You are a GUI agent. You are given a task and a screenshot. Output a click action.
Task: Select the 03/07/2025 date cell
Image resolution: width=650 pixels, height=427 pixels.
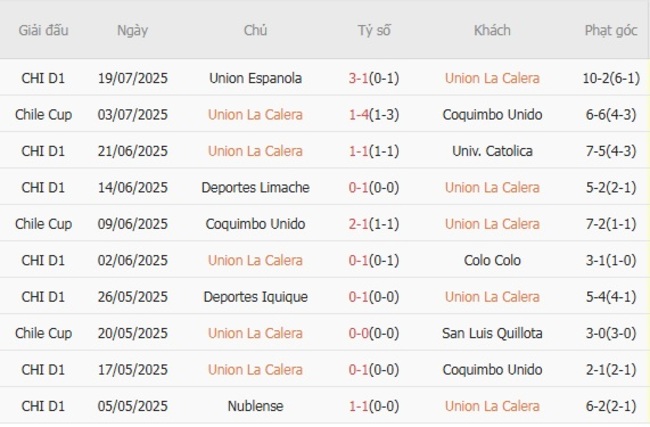pos(132,114)
